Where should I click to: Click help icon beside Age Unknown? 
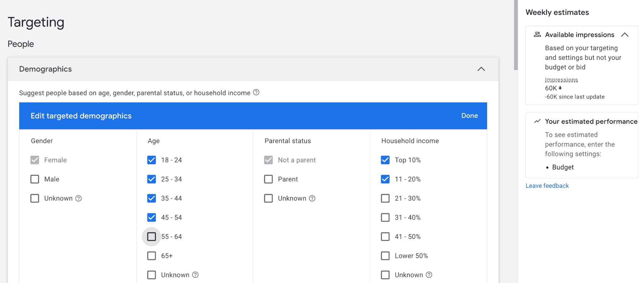click(195, 275)
